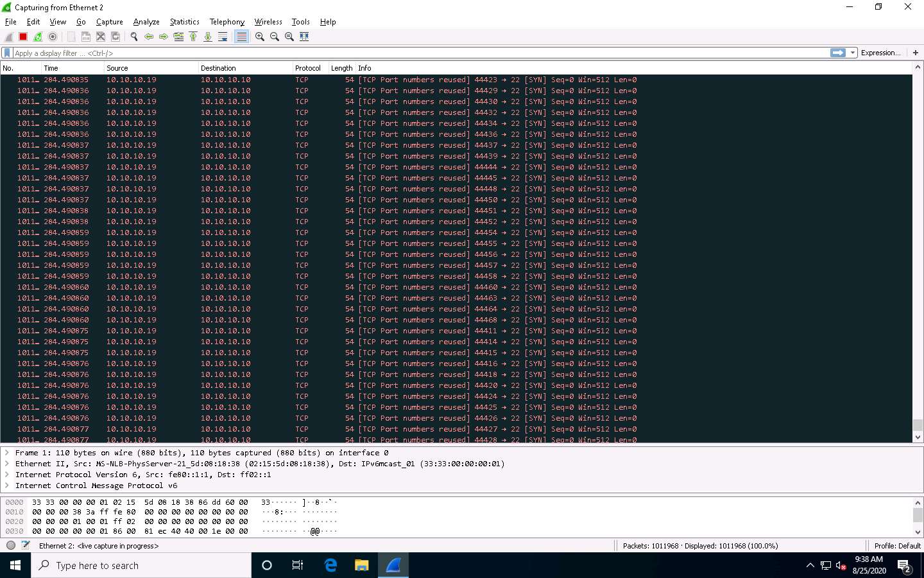Open the Tools menu
Screen dimensions: 924x578
[x=301, y=22]
